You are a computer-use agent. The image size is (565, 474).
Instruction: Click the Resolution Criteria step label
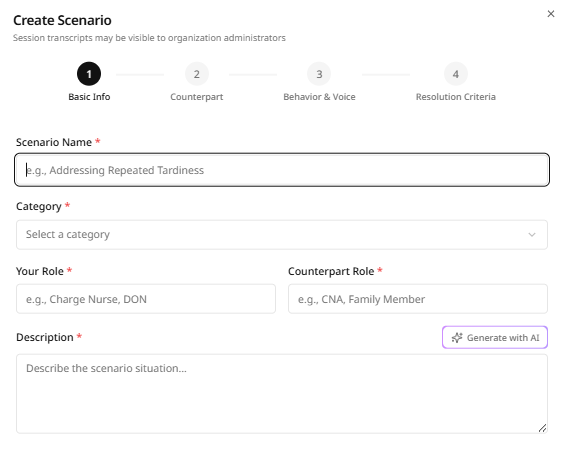click(456, 97)
